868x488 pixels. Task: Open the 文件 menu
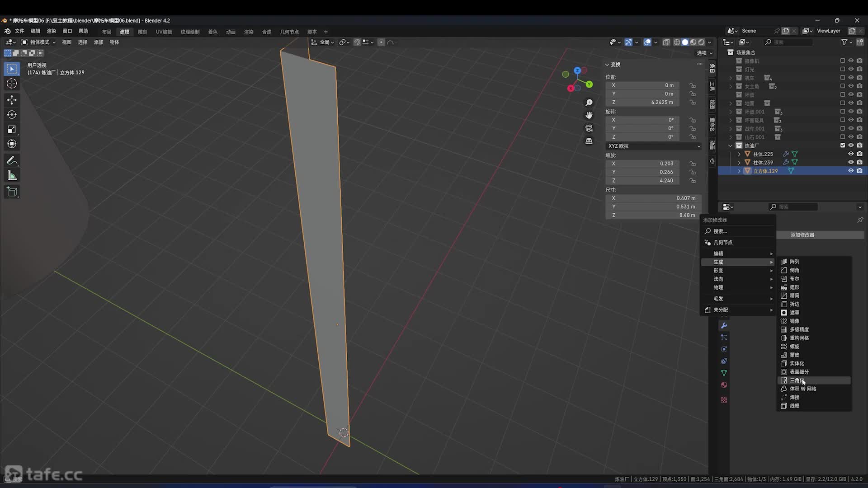19,31
